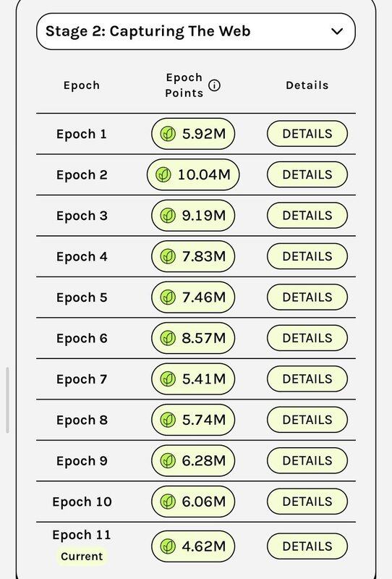The width and height of the screenshot is (392, 579).
Task: Click the Epoch Points info icon
Action: 215,85
